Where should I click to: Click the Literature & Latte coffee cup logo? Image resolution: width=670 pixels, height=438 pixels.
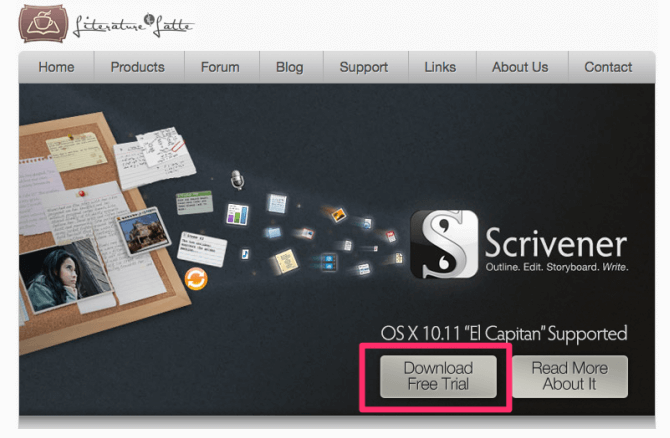43,24
